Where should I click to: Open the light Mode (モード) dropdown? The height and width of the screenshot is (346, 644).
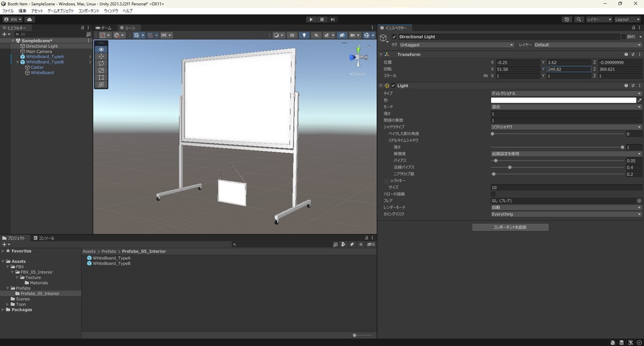(x=566, y=107)
